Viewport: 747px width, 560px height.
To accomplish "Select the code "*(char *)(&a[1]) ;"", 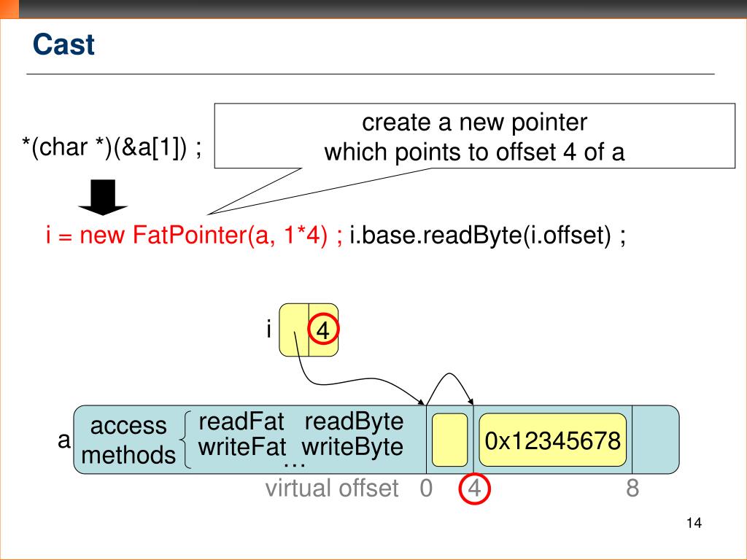I will (112, 147).
